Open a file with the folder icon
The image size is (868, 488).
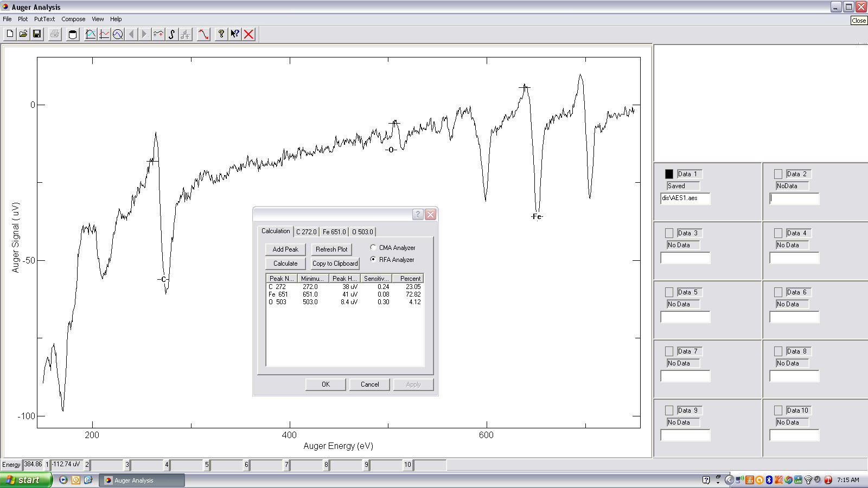[x=23, y=34]
